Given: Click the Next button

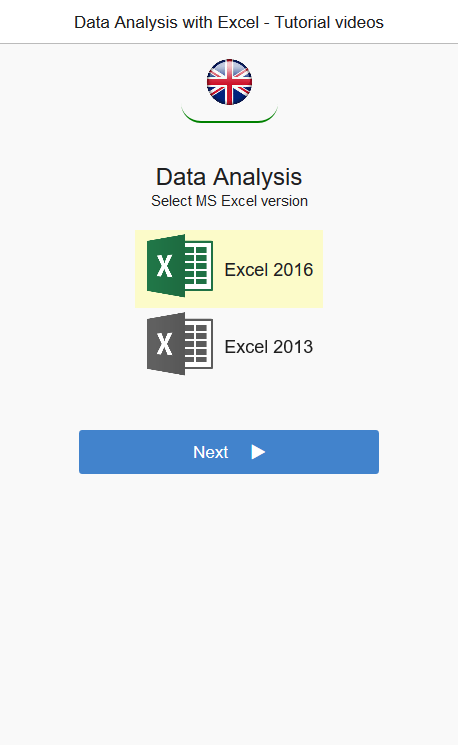Looking at the screenshot, I should pyautogui.click(x=229, y=452).
